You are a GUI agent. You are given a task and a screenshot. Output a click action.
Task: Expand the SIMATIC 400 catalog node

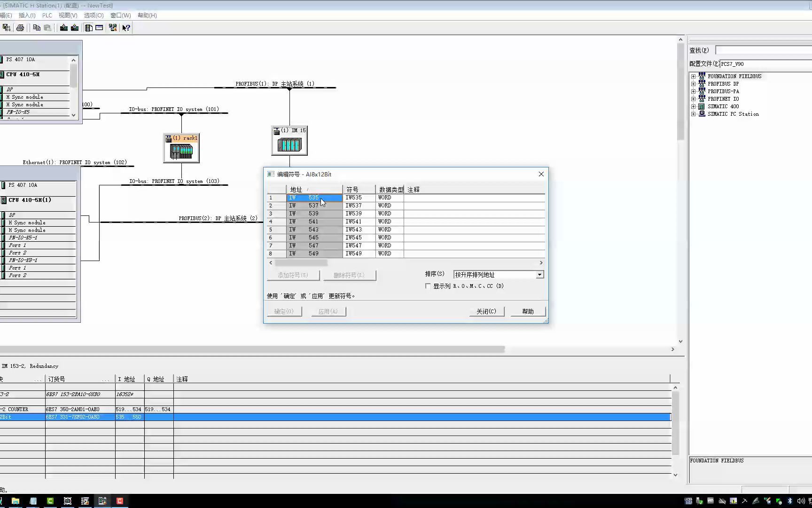coord(693,106)
